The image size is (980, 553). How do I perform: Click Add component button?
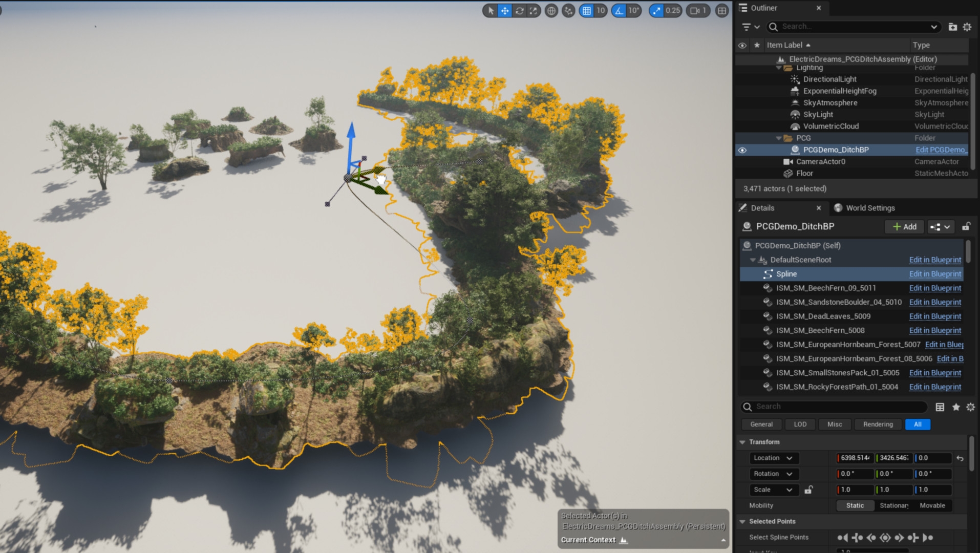coord(904,227)
